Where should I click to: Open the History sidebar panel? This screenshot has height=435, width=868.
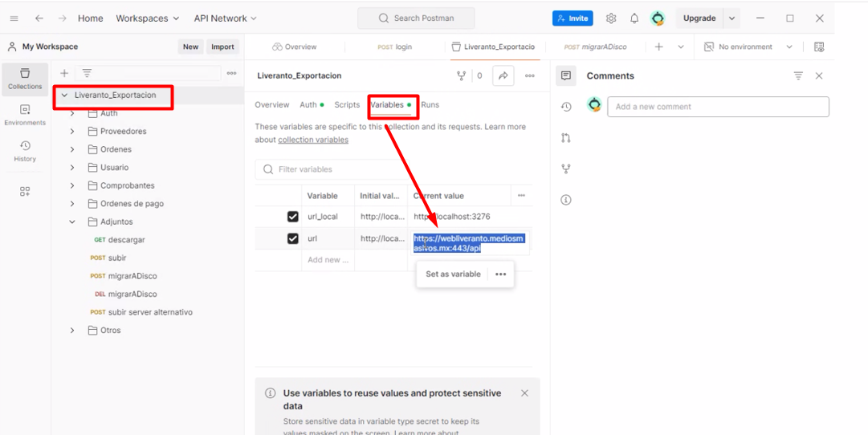point(25,152)
